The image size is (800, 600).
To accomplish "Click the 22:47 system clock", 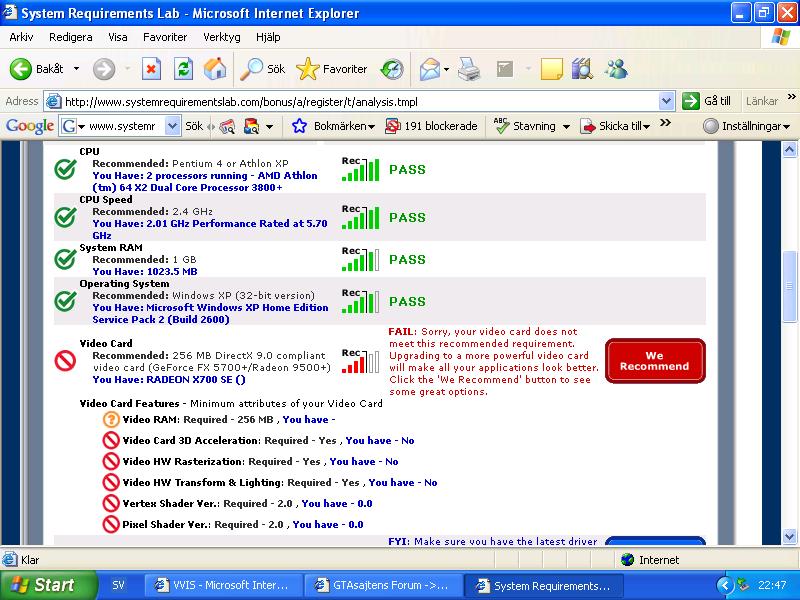I will (772, 585).
